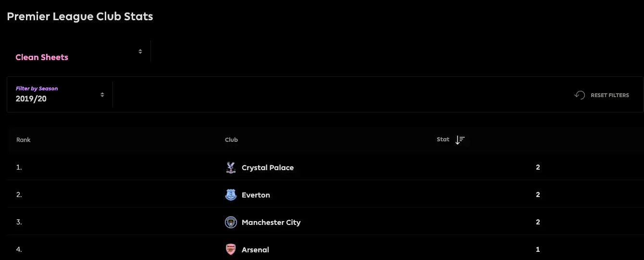Image resolution: width=644 pixels, height=260 pixels.
Task: Click the Club column header
Action: pos(231,140)
